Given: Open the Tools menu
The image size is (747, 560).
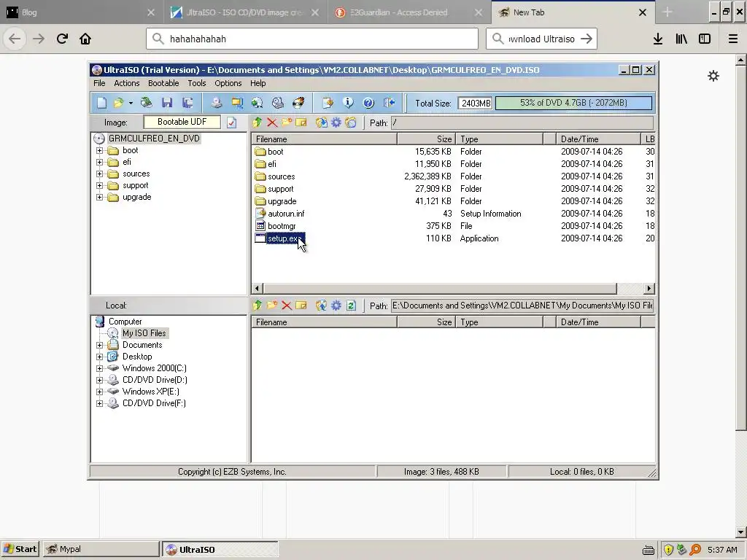Looking at the screenshot, I should tap(197, 83).
